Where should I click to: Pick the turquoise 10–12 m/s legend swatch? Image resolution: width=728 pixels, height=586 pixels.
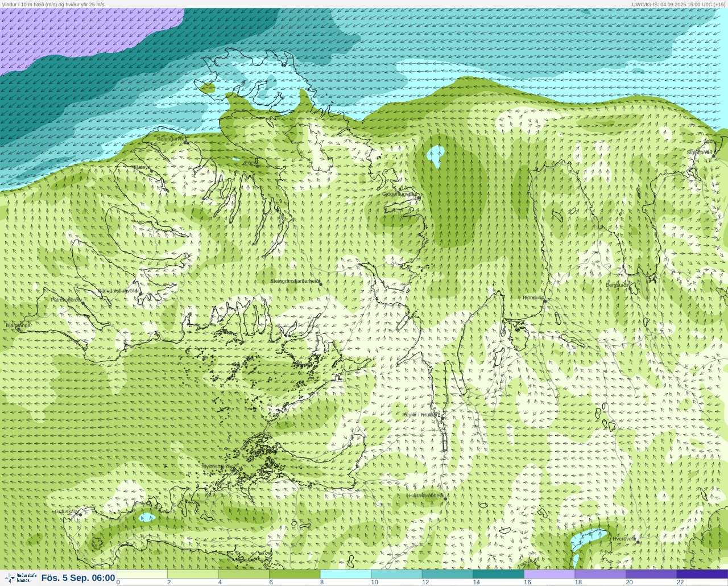(396, 574)
